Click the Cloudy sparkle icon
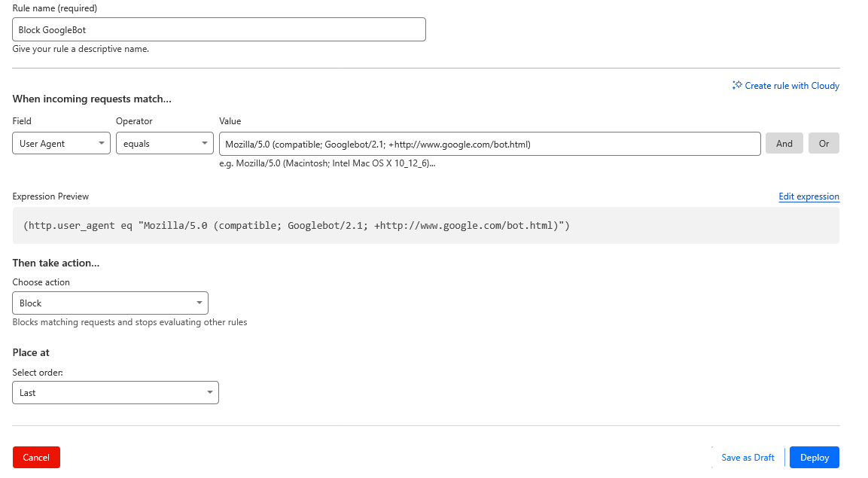This screenshot has width=868, height=478. pos(736,85)
